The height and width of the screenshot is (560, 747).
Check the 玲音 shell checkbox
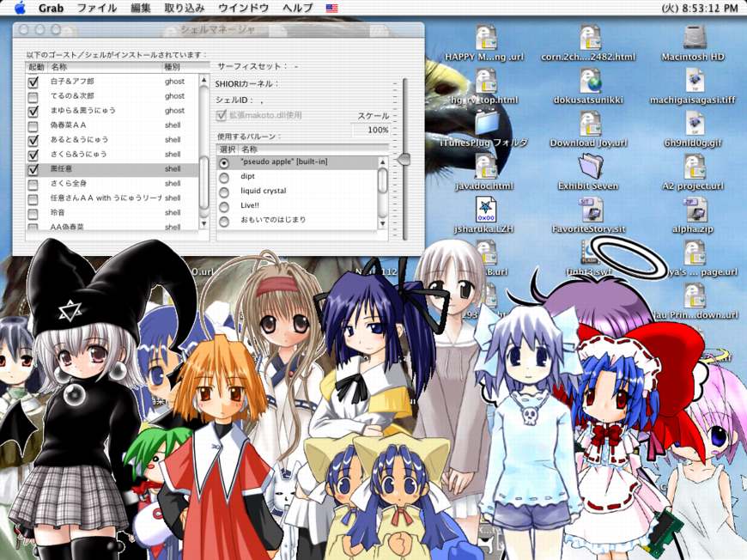click(x=33, y=213)
